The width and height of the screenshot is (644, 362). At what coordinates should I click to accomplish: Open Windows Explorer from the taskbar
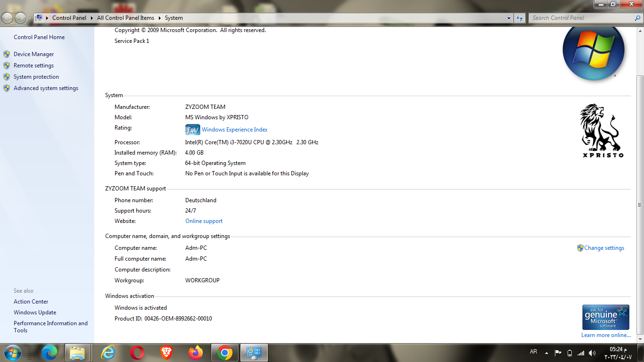[x=77, y=353]
